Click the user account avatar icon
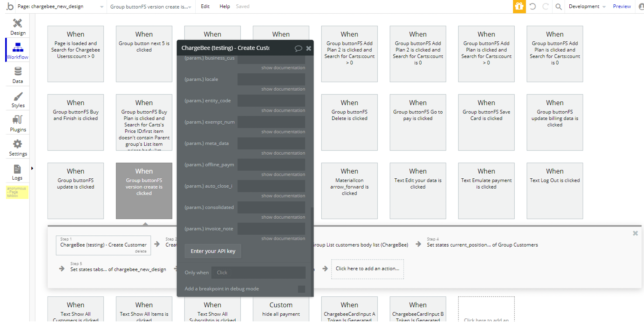Screen dimensions: 644x336 pos(641,6)
